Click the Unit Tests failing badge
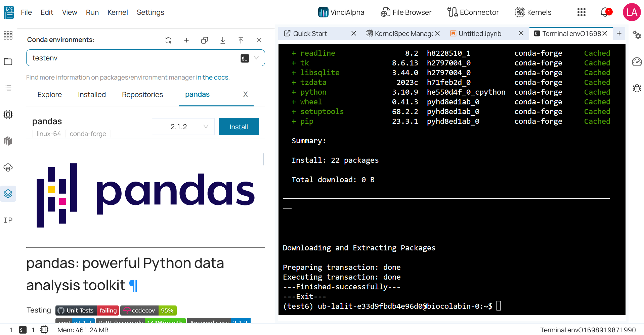644x335 pixels. pos(87,310)
